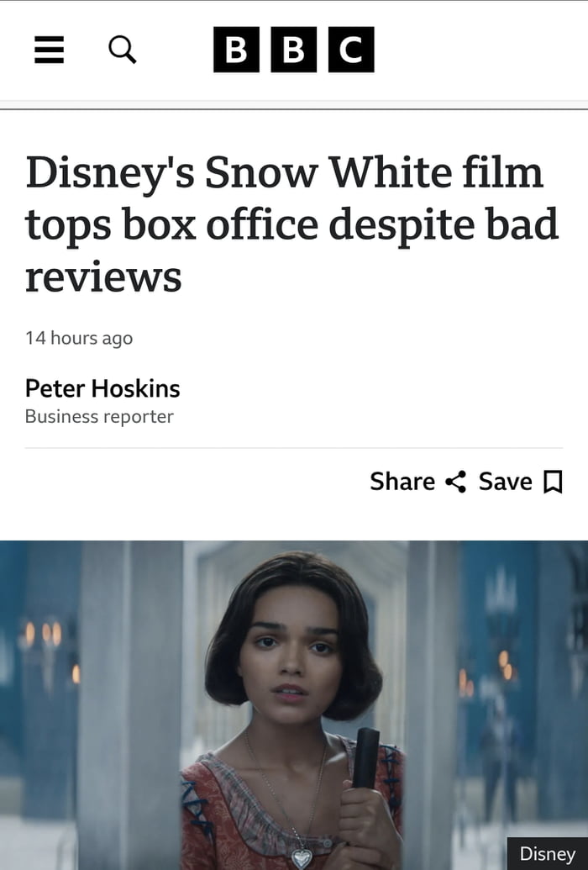Select the Share text button
Screen dimensions: 588x870
tap(402, 481)
